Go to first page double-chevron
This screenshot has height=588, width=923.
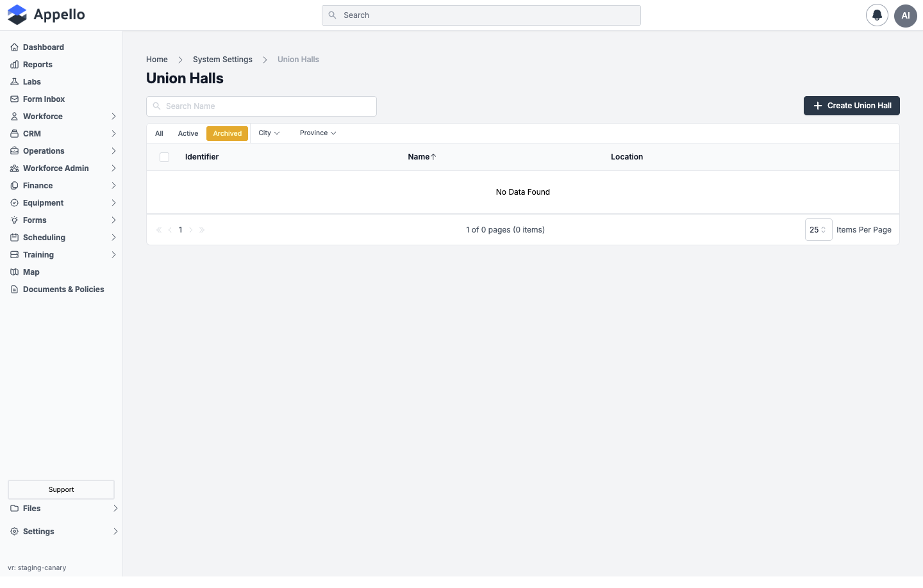point(159,230)
